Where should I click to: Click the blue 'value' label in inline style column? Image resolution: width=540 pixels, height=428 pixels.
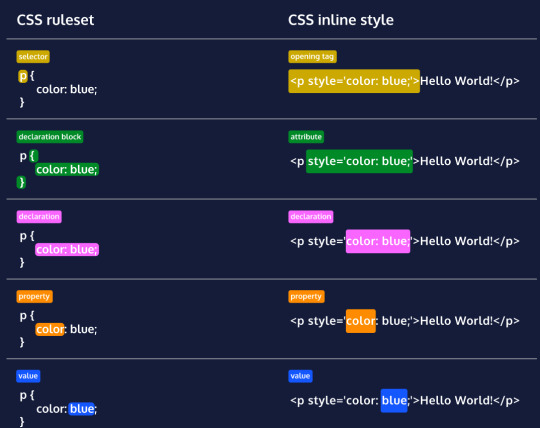(300, 376)
